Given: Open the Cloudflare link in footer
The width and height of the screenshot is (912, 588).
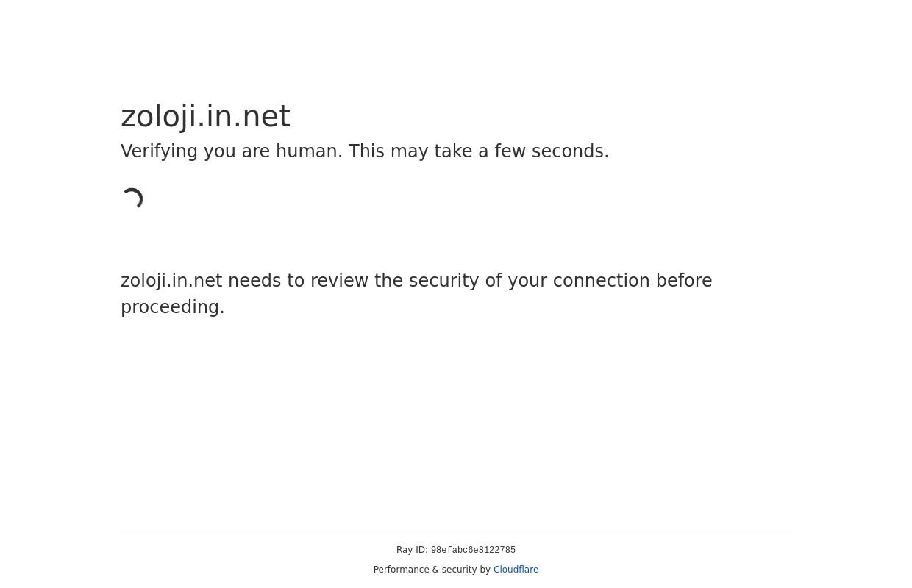Looking at the screenshot, I should pyautogui.click(x=516, y=570).
